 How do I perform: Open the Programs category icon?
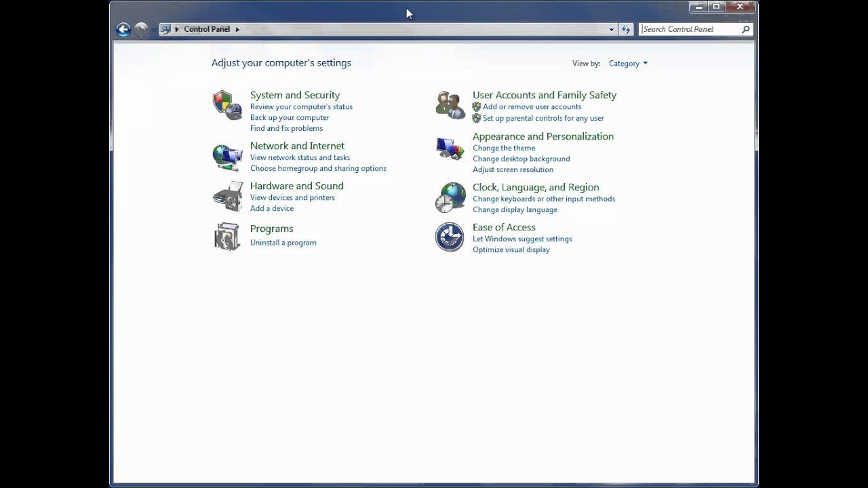click(226, 237)
